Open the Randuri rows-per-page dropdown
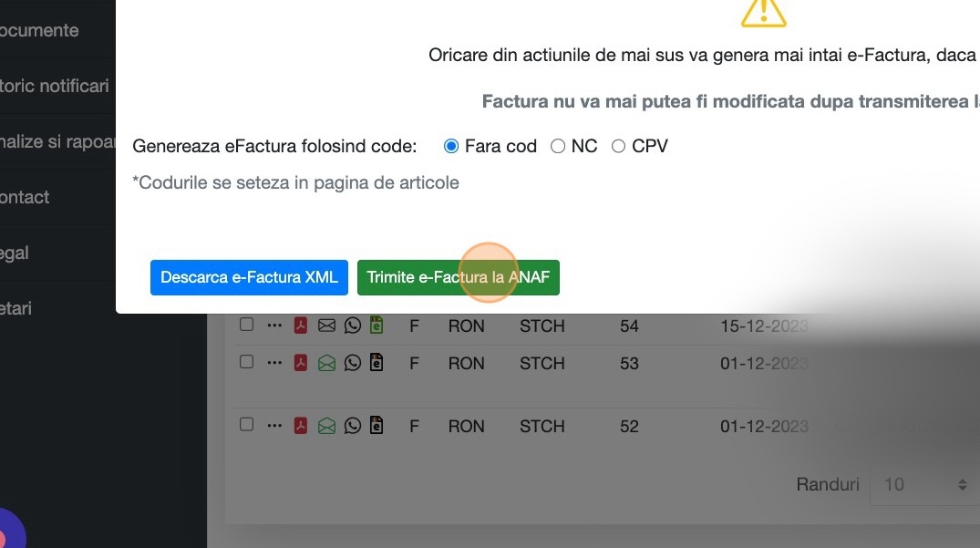The height and width of the screenshot is (548, 980). click(x=921, y=484)
